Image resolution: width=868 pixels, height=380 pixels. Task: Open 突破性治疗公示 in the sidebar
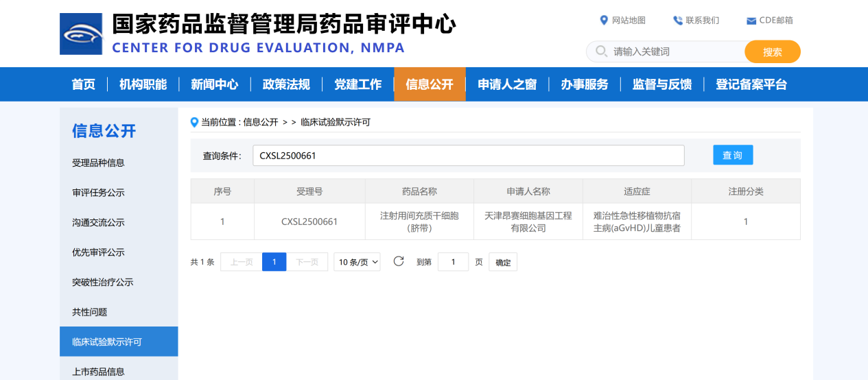(102, 282)
